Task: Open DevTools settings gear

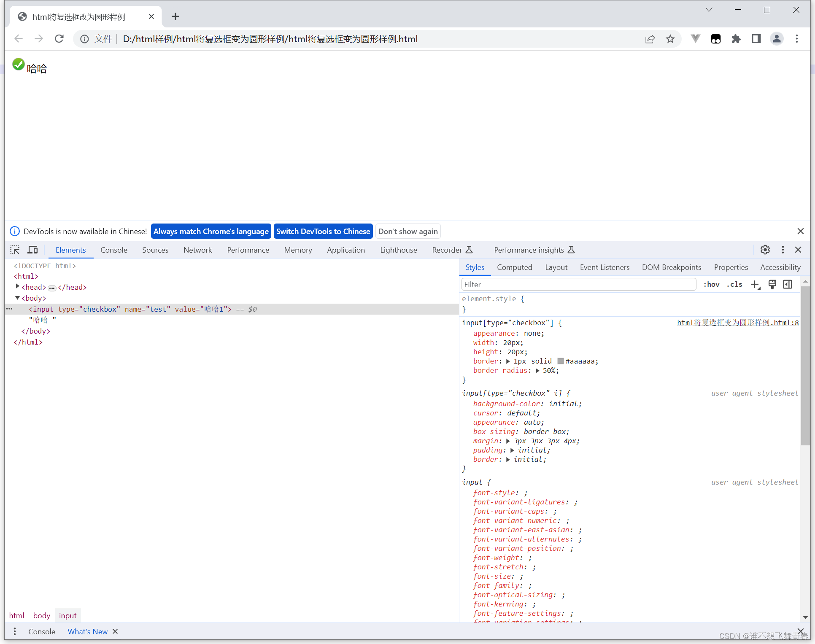Action: [x=765, y=250]
